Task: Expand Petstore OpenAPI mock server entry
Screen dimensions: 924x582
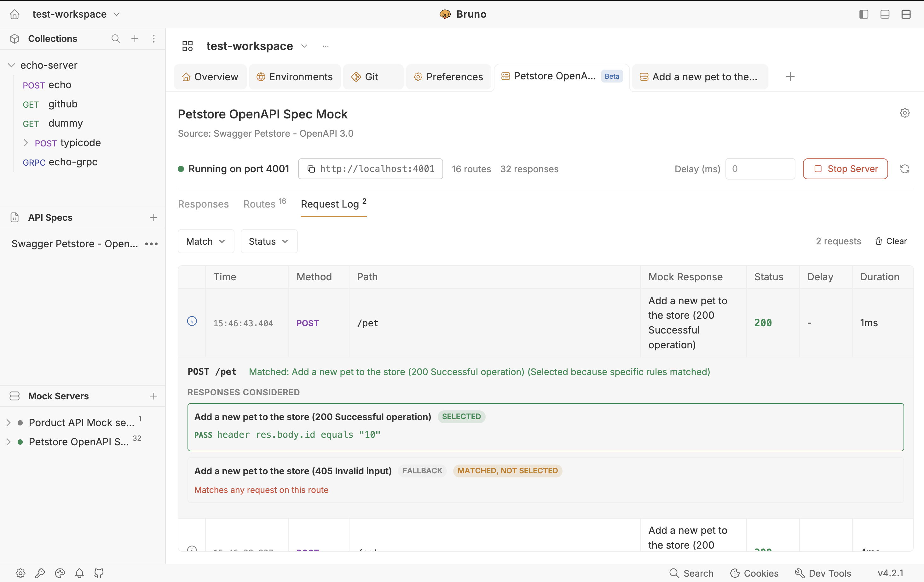Action: point(9,442)
